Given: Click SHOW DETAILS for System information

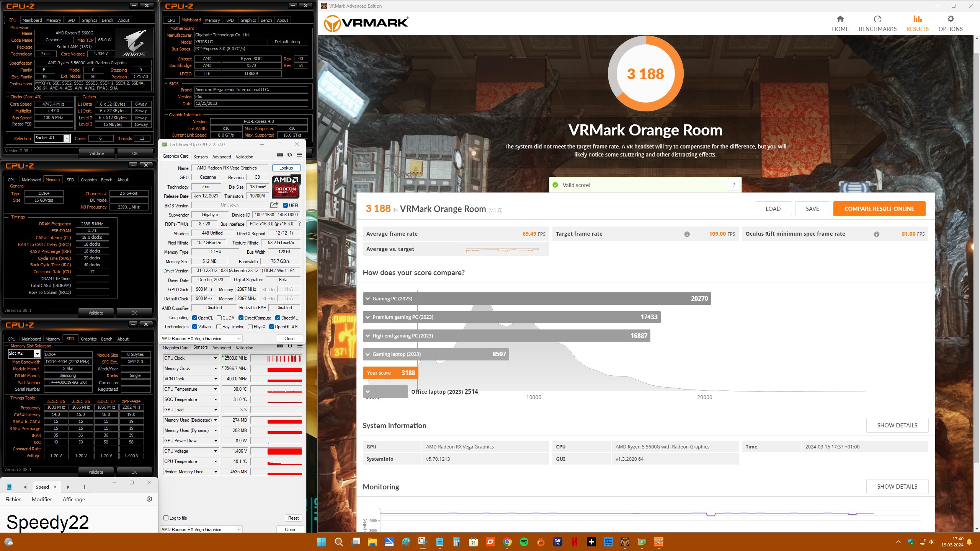Looking at the screenshot, I should click(x=897, y=425).
